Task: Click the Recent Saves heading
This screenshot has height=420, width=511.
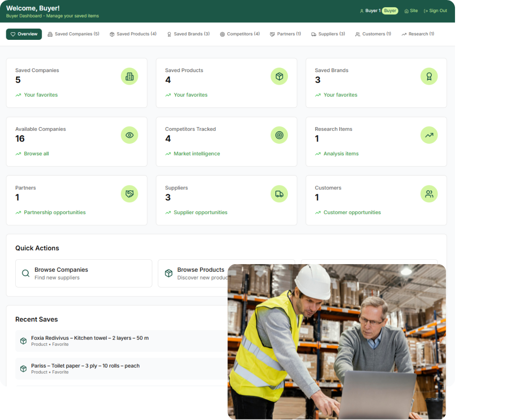Action: click(37, 320)
